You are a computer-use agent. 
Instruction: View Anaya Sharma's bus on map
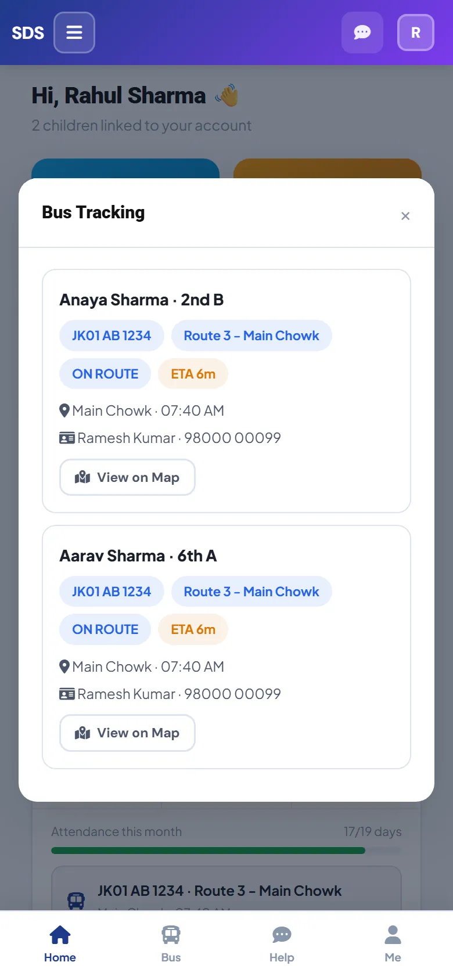[127, 477]
